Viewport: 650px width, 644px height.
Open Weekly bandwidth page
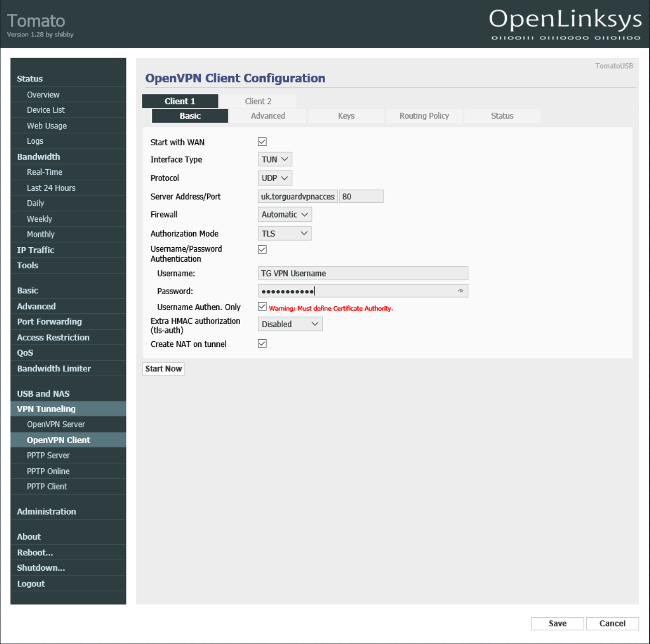[x=68, y=219]
